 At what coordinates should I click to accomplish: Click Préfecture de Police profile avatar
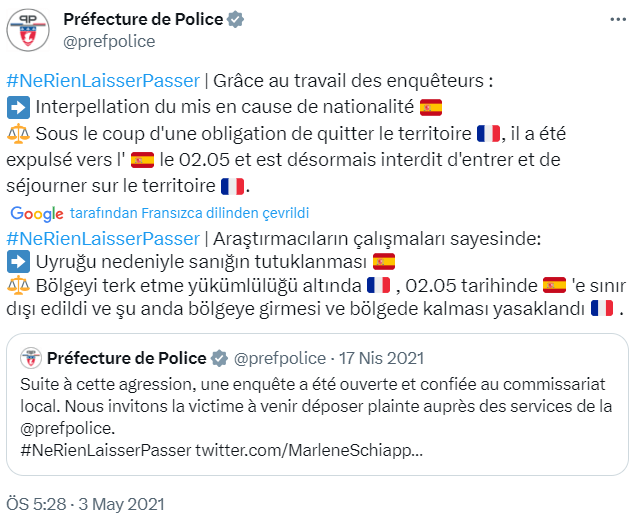(28, 30)
